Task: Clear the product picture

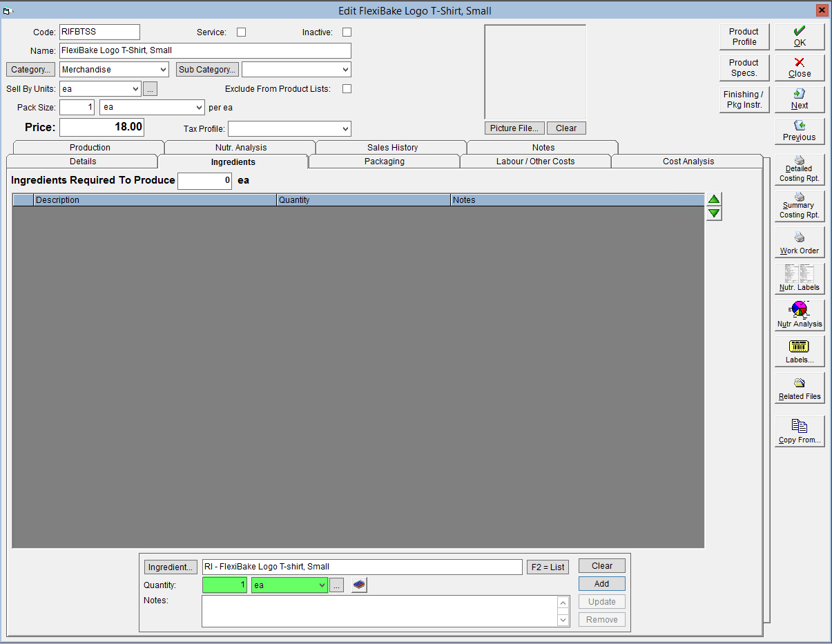Action: [x=566, y=128]
